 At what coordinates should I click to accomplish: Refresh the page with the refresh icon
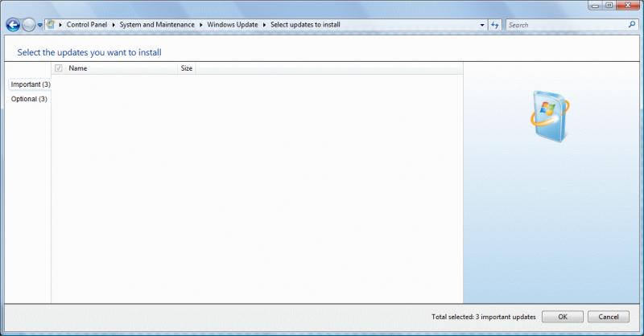click(x=495, y=25)
